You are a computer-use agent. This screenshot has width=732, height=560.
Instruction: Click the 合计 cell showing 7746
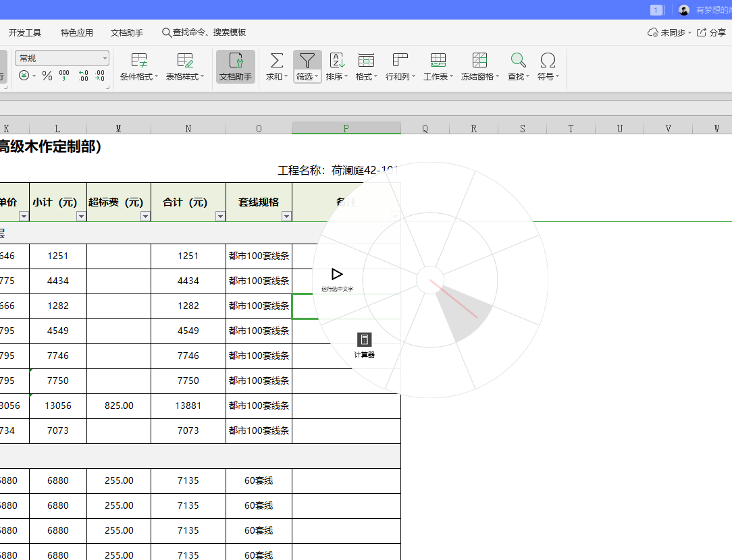[188, 356]
